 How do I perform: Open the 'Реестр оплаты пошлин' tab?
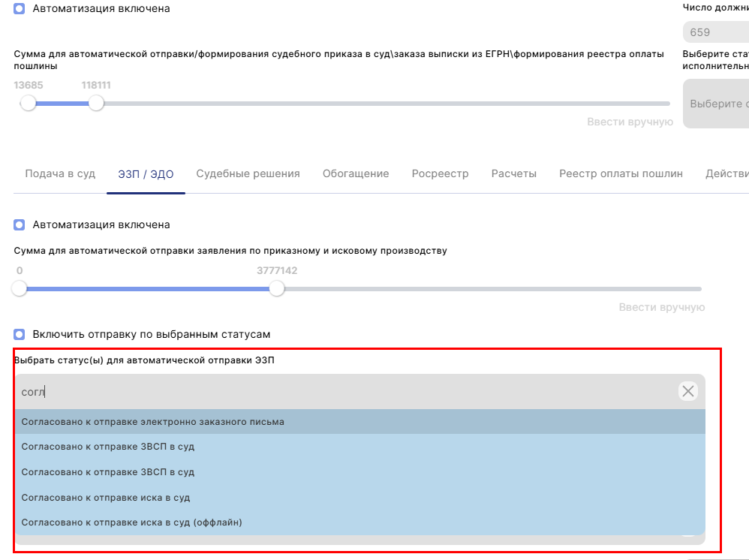[x=621, y=173]
